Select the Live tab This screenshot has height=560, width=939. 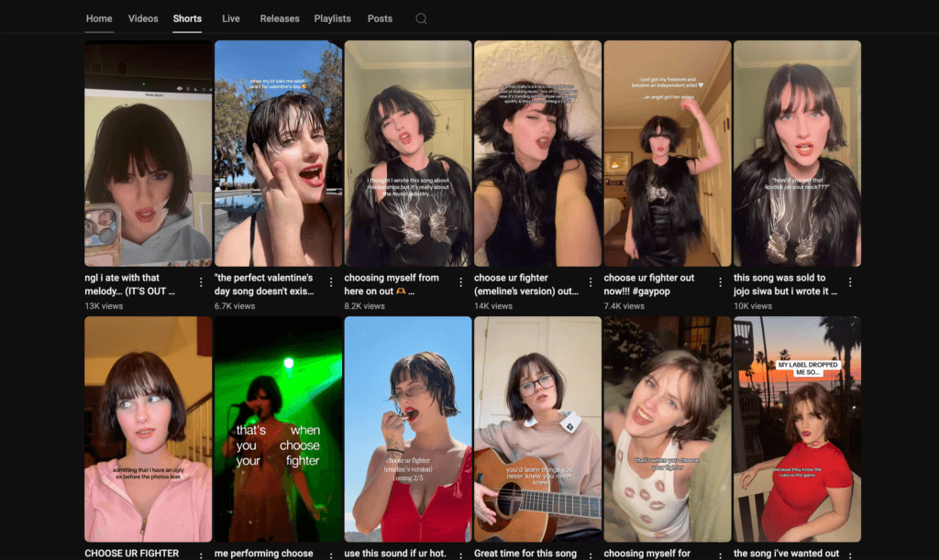pos(231,18)
